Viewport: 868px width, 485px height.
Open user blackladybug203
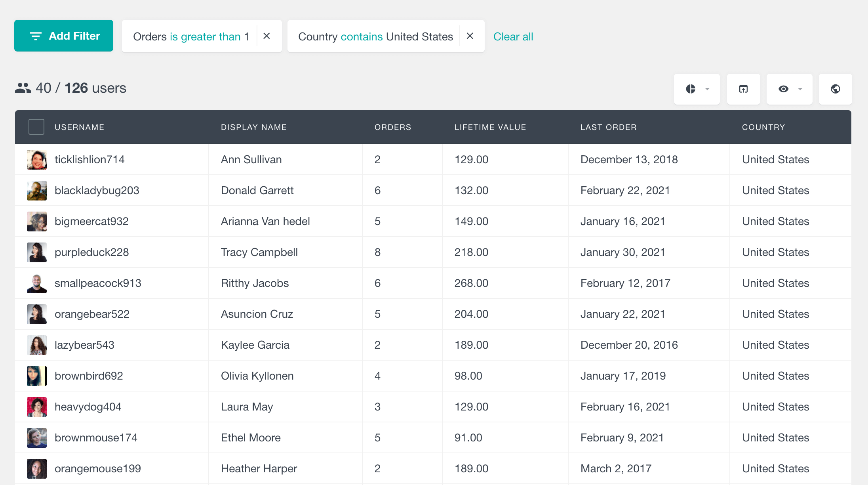(x=97, y=190)
